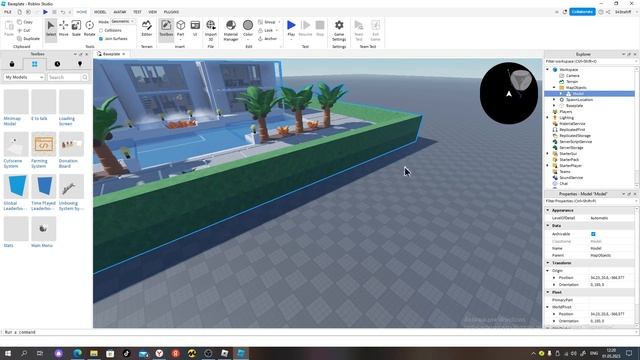Screen dimensions: 640x360
Task: Open the My Models category dropdown
Action: tap(24, 77)
